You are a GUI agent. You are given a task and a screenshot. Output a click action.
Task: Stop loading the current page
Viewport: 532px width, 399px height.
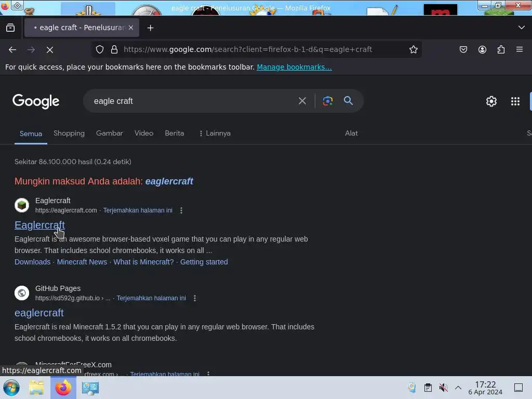pos(50,50)
